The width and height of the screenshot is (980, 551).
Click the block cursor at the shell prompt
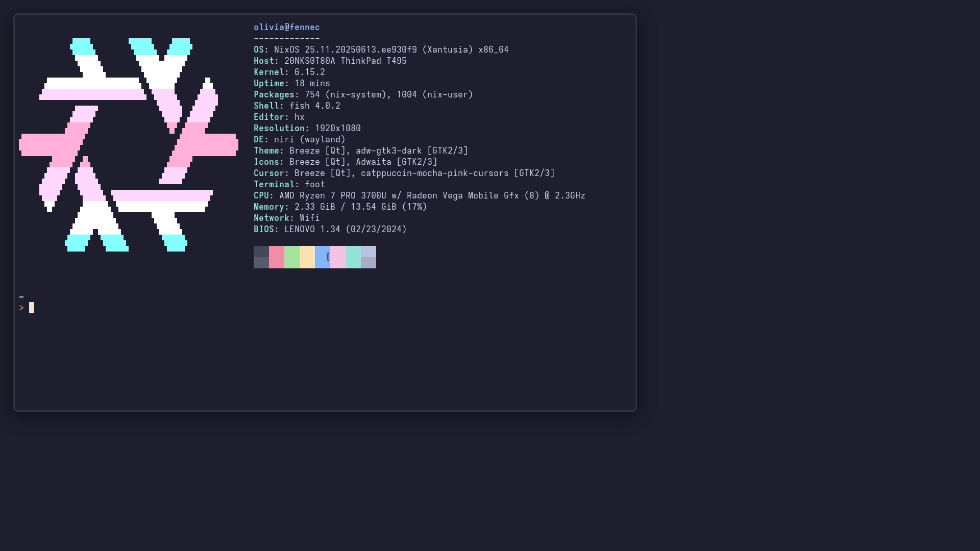[32, 308]
